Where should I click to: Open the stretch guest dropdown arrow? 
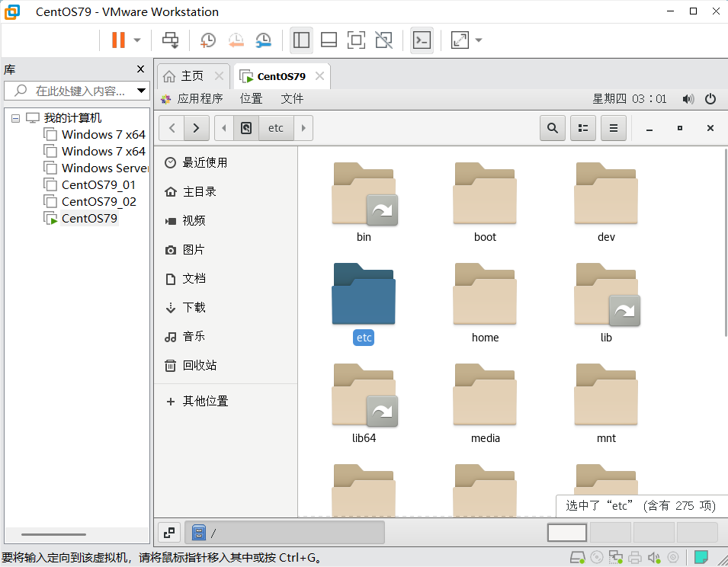coord(479,40)
